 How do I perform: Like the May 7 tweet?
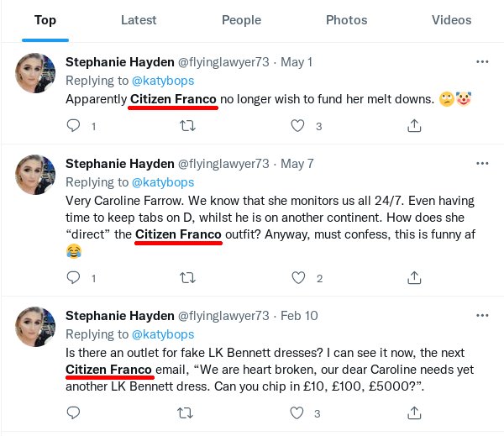click(x=297, y=278)
